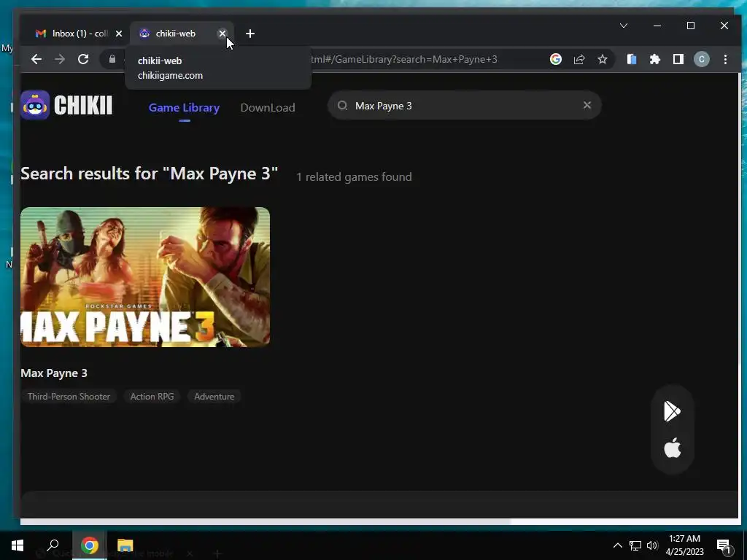Switch to the Gmail Inbox tab

point(74,34)
